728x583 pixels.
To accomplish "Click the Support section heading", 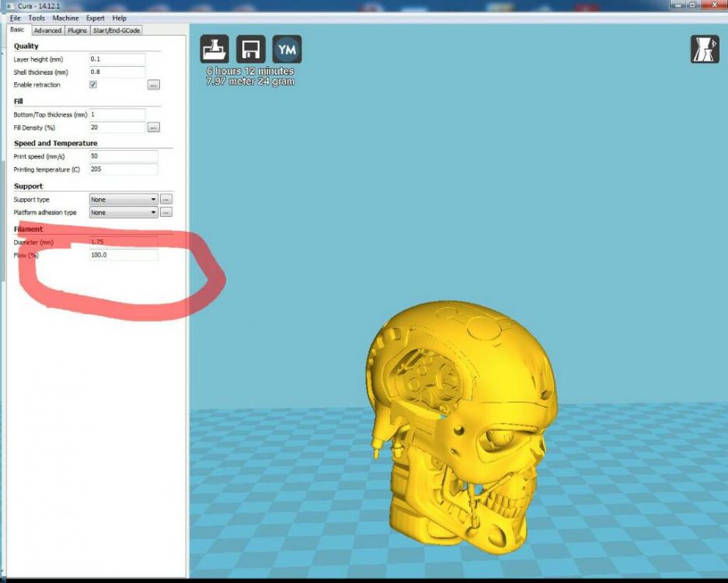I will pyautogui.click(x=28, y=186).
